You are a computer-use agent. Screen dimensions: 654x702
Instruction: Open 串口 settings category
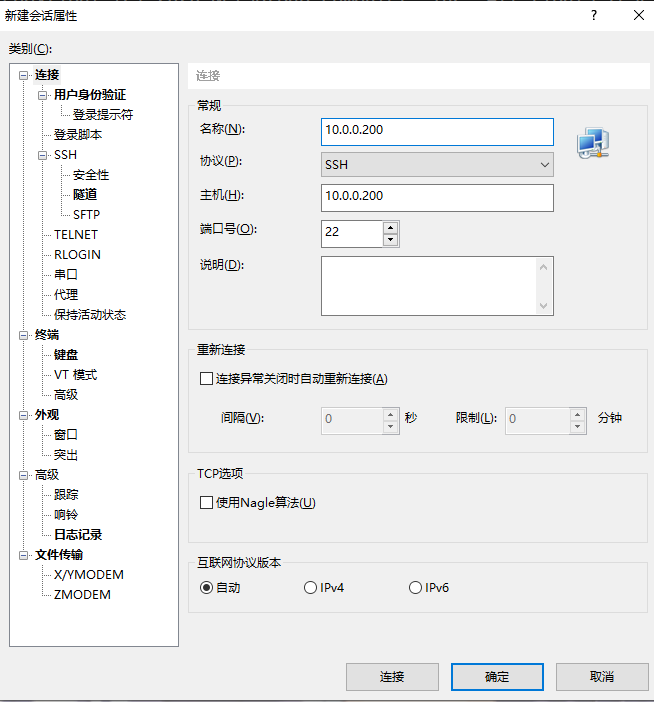[x=66, y=274]
